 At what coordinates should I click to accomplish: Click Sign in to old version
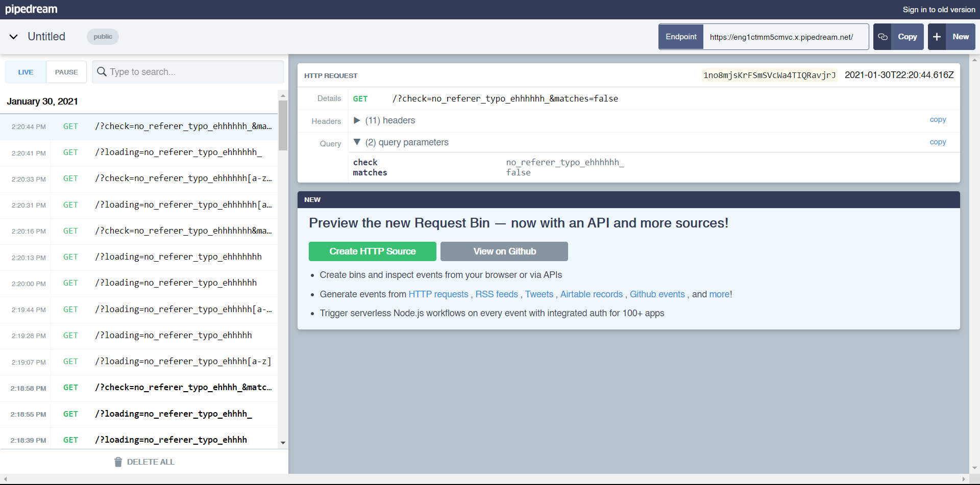point(938,9)
